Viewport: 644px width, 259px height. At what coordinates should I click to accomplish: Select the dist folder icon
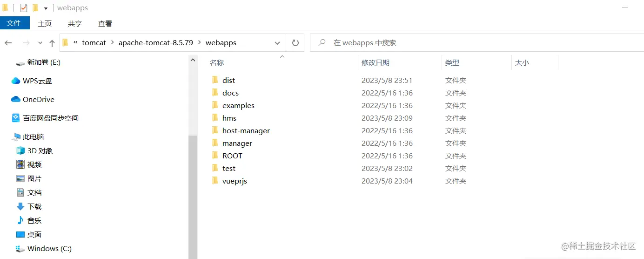pos(215,80)
